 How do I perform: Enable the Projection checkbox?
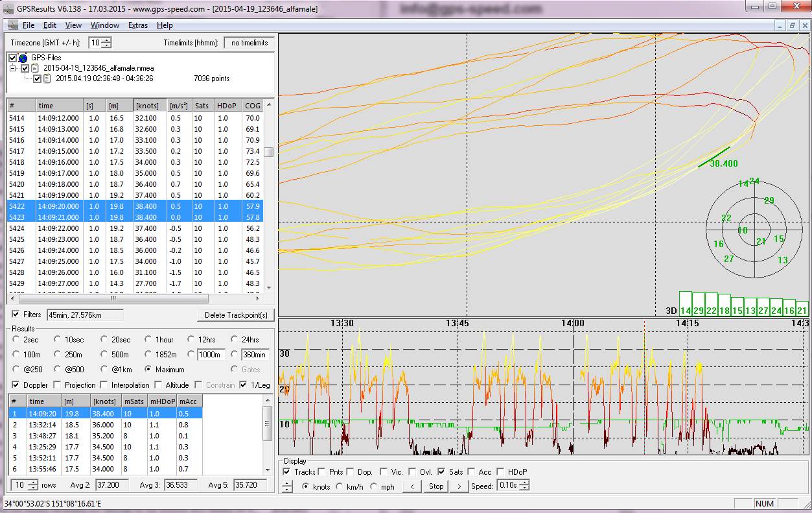tap(58, 385)
